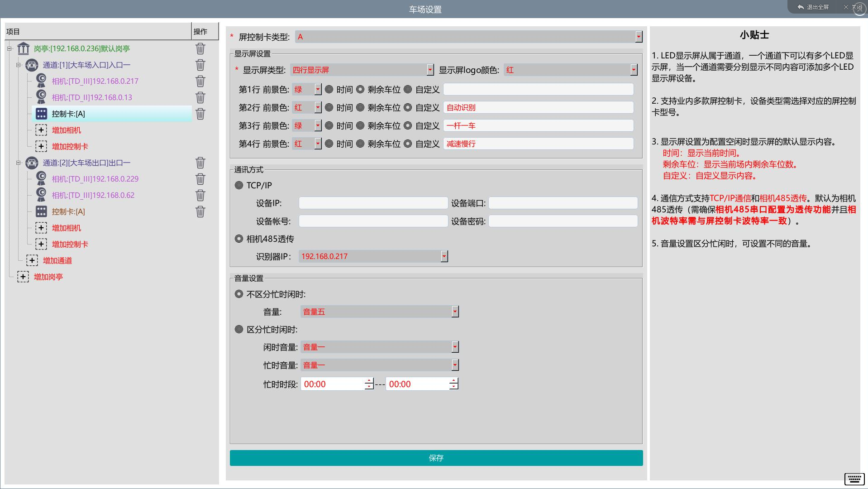Screen dimensions: 868x489
Task: Click 增加通道 link
Action: (57, 260)
